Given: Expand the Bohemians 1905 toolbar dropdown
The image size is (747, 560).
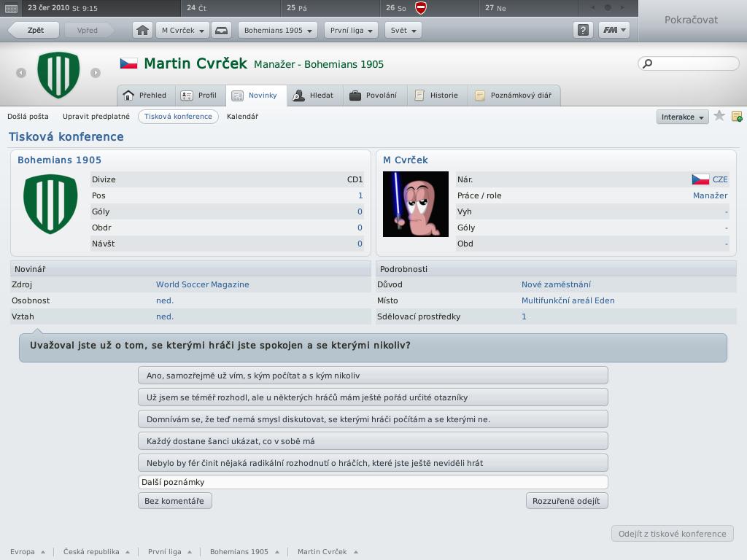Looking at the screenshot, I should pos(279,31).
